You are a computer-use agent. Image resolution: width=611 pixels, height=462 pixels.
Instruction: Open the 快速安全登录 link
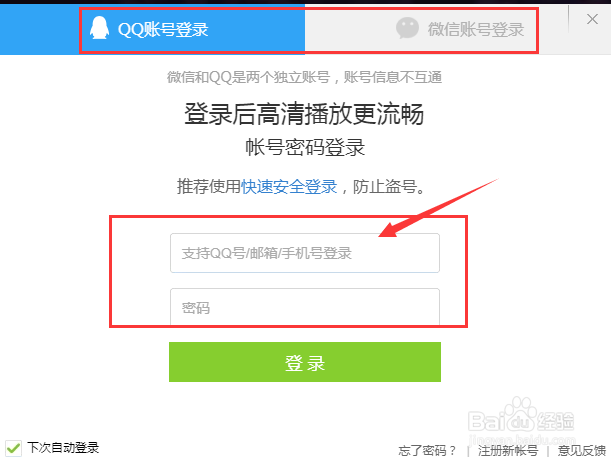click(289, 187)
